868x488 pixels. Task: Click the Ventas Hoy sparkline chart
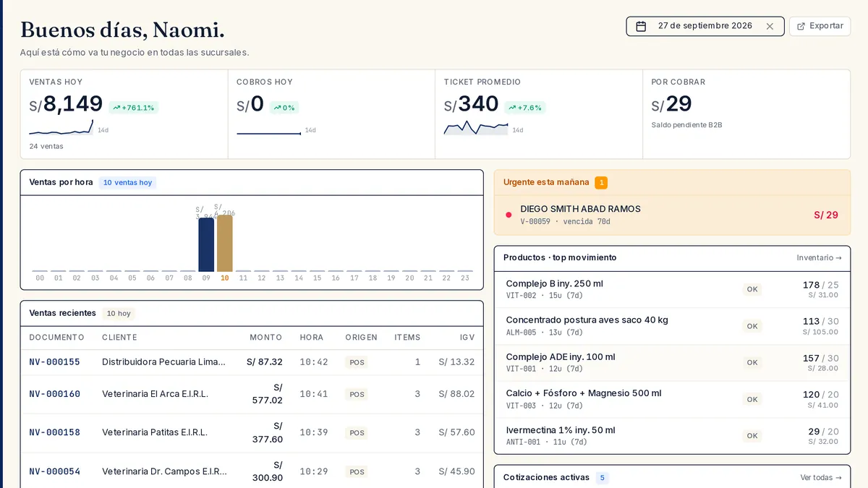[61, 128]
